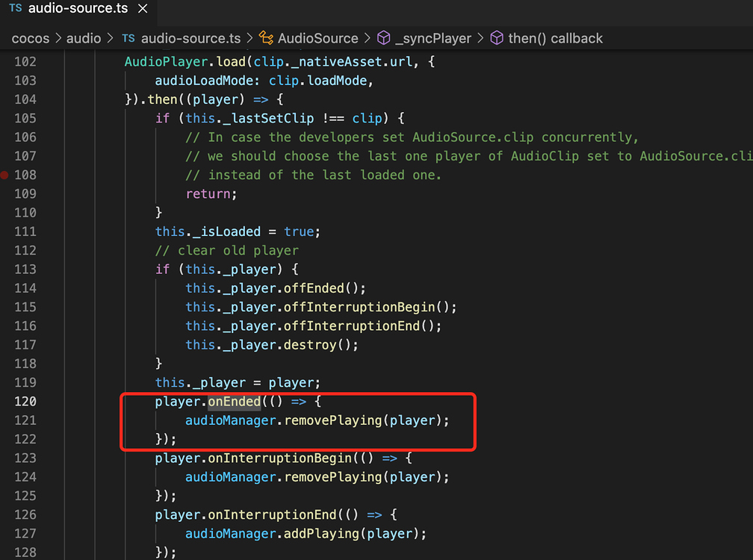Click the then() callback symbol icon in breadcrumbs
Screen dimensions: 753x560
coord(497,38)
